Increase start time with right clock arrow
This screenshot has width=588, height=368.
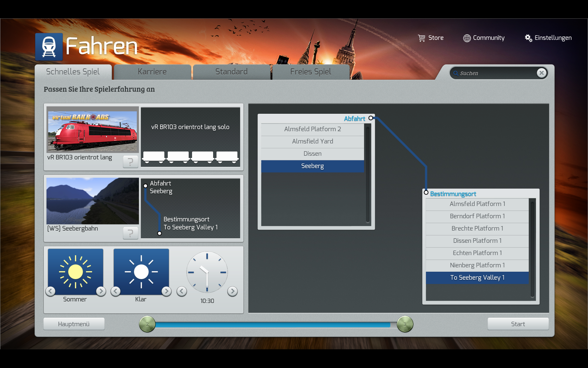(x=232, y=291)
